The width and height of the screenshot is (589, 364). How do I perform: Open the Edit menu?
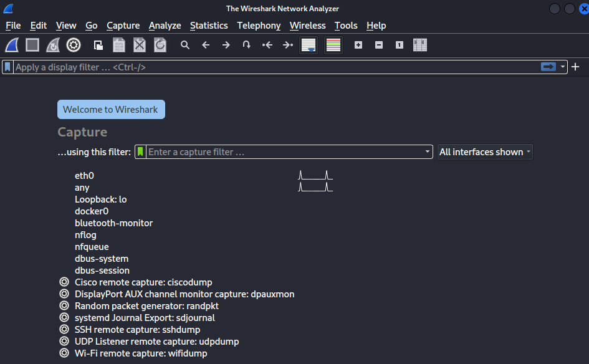(x=38, y=26)
